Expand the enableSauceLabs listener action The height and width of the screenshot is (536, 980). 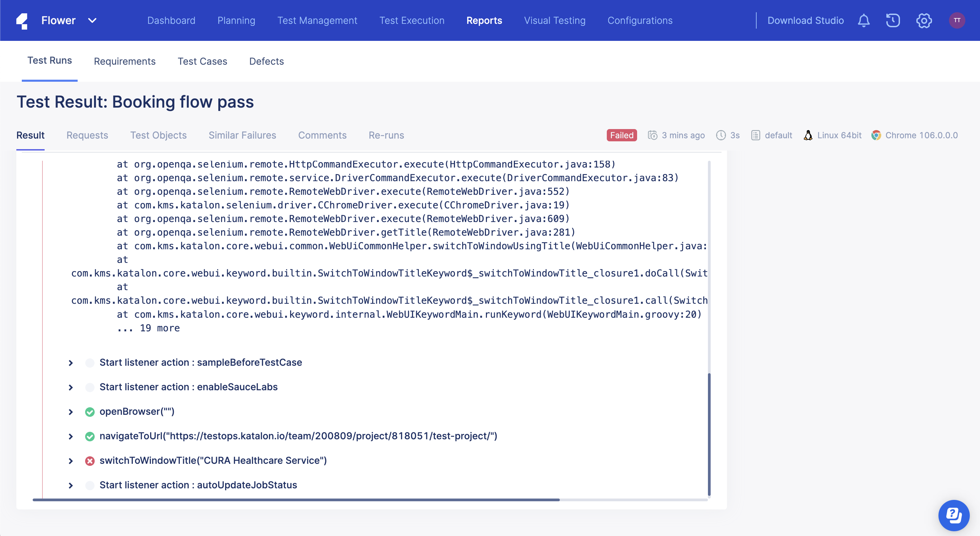[71, 387]
